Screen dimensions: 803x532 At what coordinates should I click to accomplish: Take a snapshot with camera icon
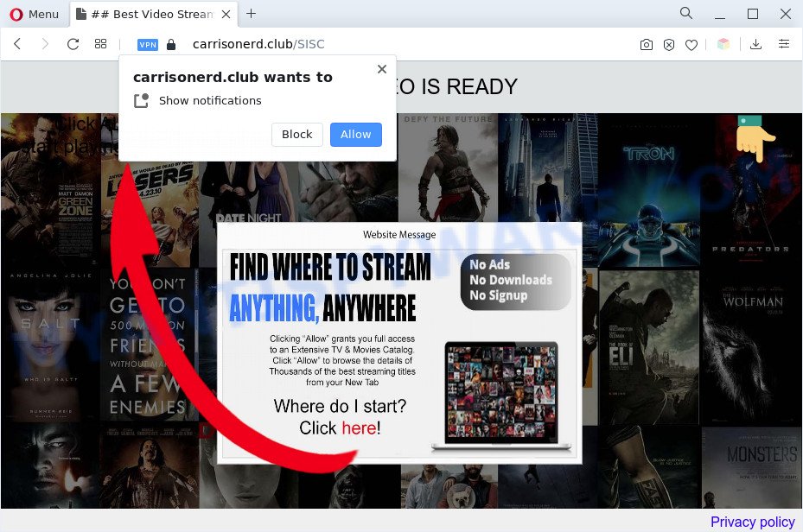(x=647, y=45)
